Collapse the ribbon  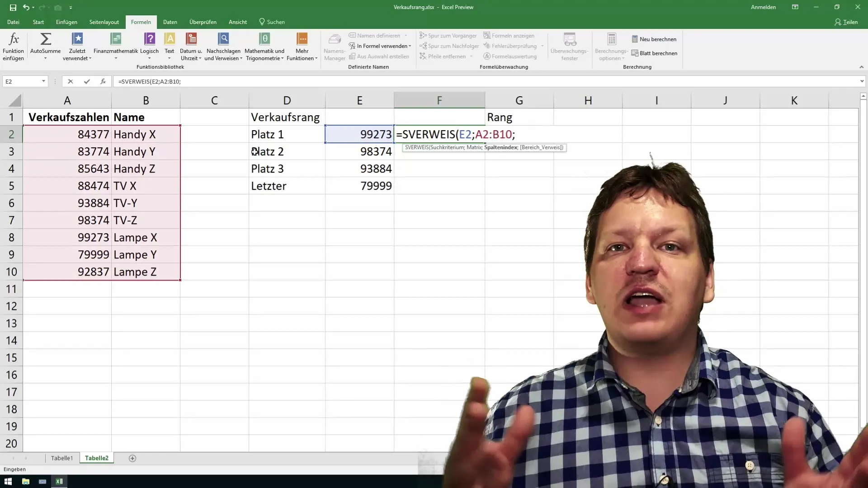tap(861, 67)
